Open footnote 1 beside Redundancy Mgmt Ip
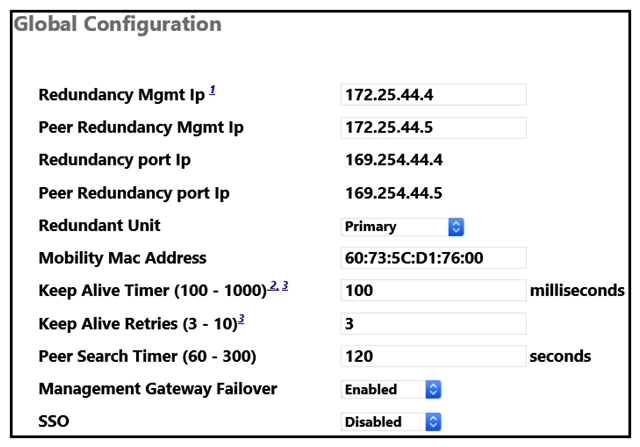Viewport: 640px width, 447px height. 212,91
